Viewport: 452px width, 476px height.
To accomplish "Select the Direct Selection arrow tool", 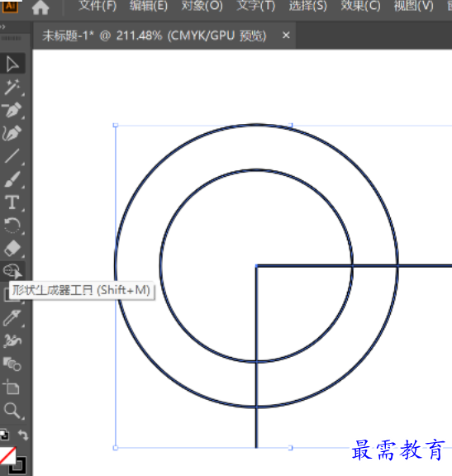I will (x=12, y=64).
